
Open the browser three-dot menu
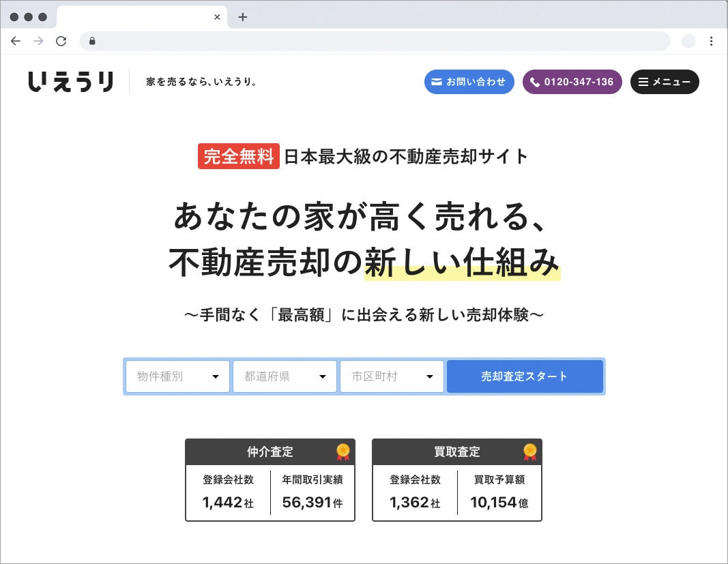712,42
